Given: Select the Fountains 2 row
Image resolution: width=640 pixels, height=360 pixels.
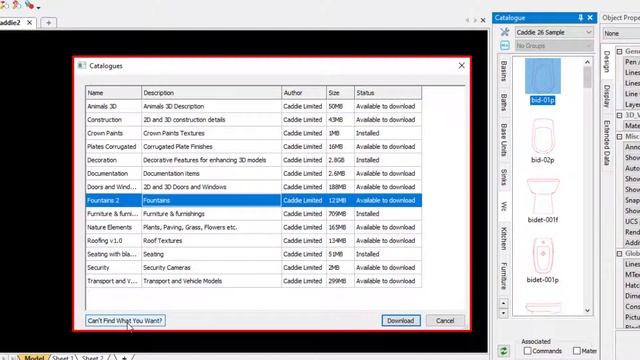Looking at the screenshot, I should click(x=253, y=200).
